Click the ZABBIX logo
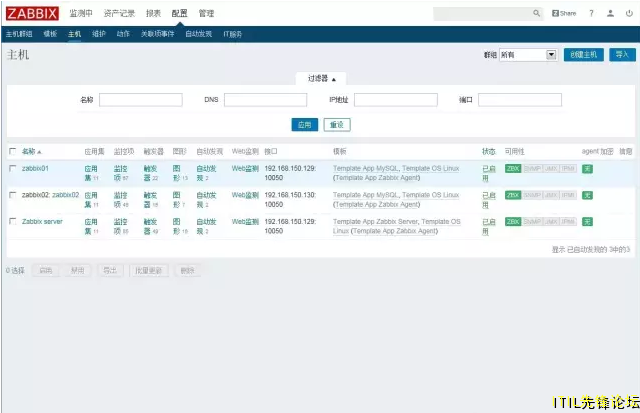This screenshot has width=640, height=413. point(32,13)
